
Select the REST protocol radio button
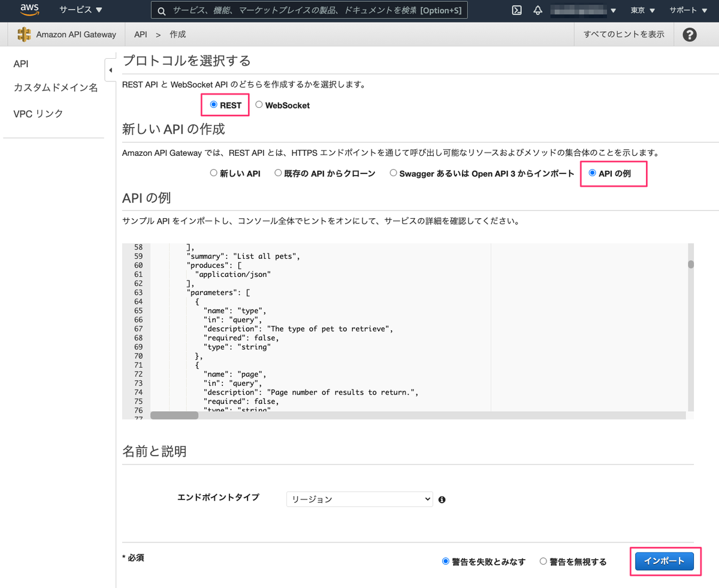click(x=214, y=104)
